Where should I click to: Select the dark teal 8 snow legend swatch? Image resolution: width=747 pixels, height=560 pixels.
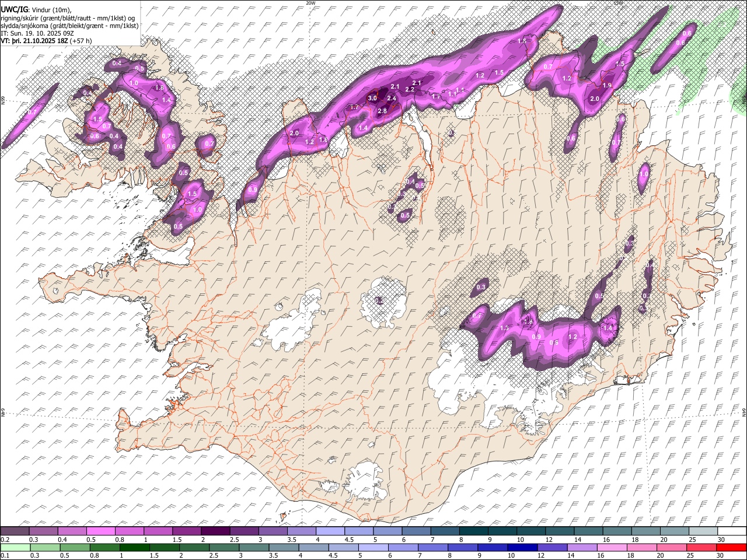(x=473, y=531)
